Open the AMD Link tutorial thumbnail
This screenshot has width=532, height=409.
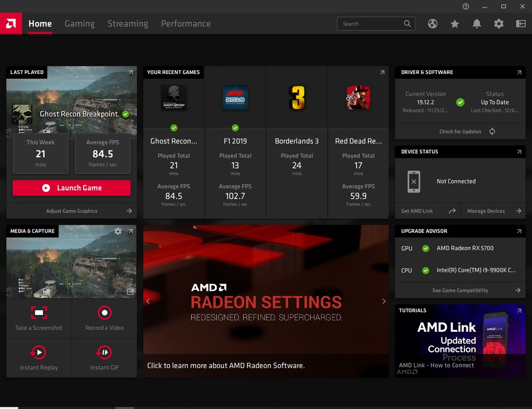coord(460,341)
